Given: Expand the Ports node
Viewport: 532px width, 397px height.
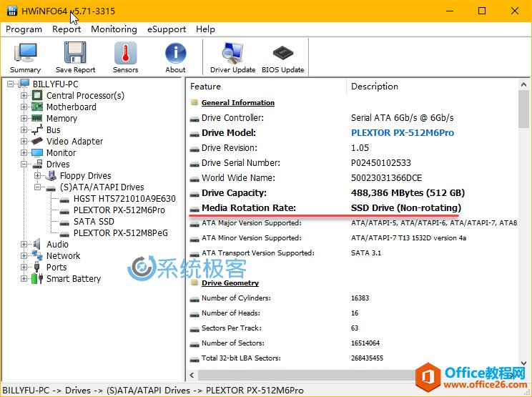Looking at the screenshot, I should tap(24, 267).
